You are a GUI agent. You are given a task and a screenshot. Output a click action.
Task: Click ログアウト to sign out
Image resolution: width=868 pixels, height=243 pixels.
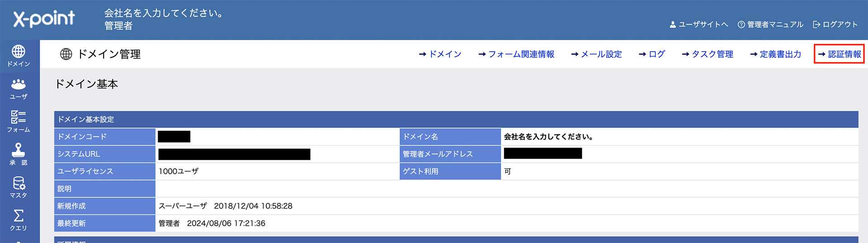coord(835,24)
